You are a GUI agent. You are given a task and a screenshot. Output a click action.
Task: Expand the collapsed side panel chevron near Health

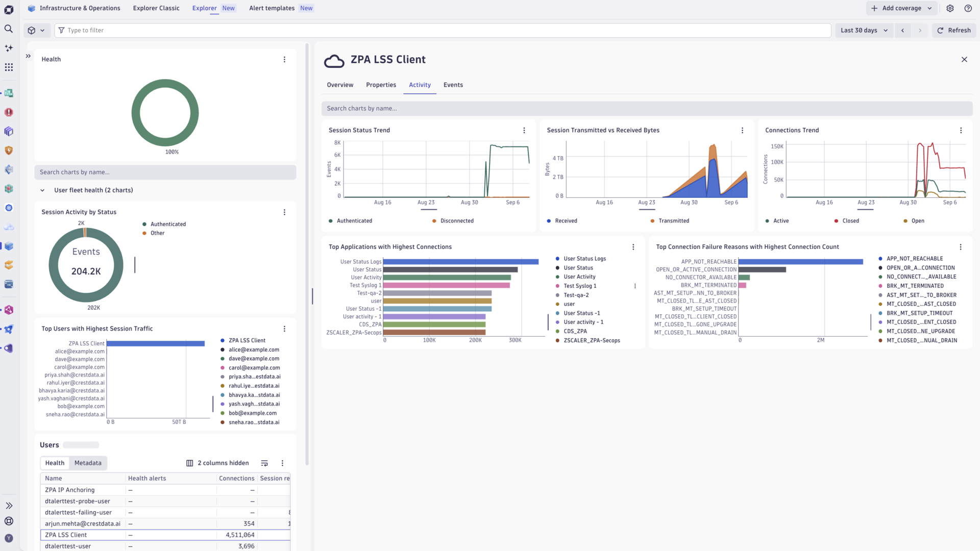tap(28, 56)
